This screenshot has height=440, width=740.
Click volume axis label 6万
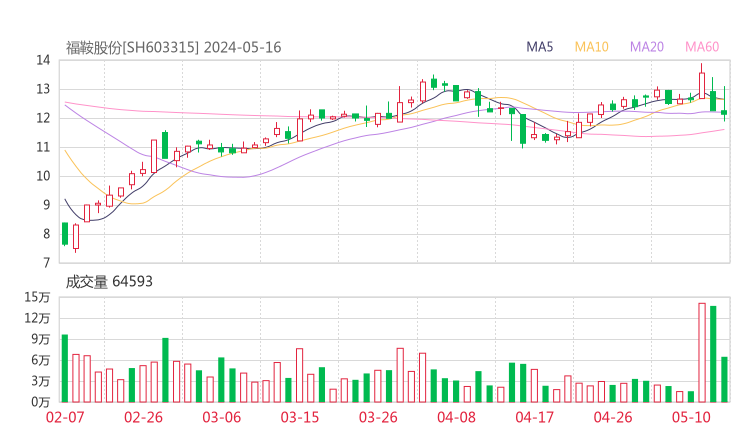[41, 360]
